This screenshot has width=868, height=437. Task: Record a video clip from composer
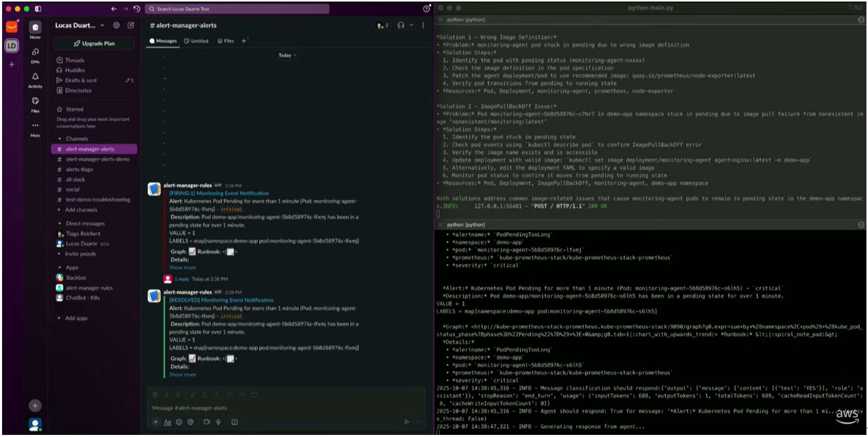[x=207, y=422]
